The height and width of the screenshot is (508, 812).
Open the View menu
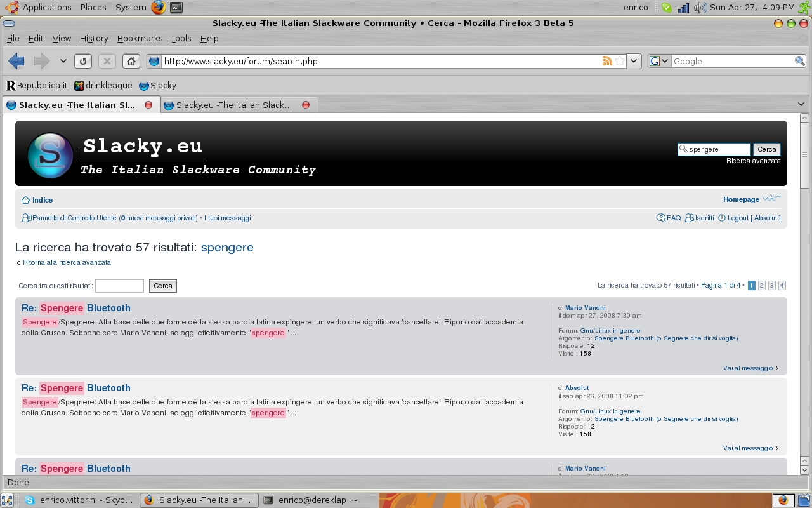coord(62,38)
